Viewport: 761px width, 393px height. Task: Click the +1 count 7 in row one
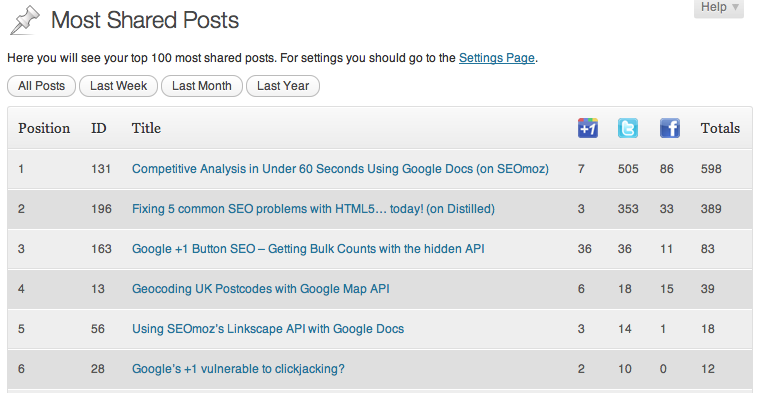click(x=581, y=169)
